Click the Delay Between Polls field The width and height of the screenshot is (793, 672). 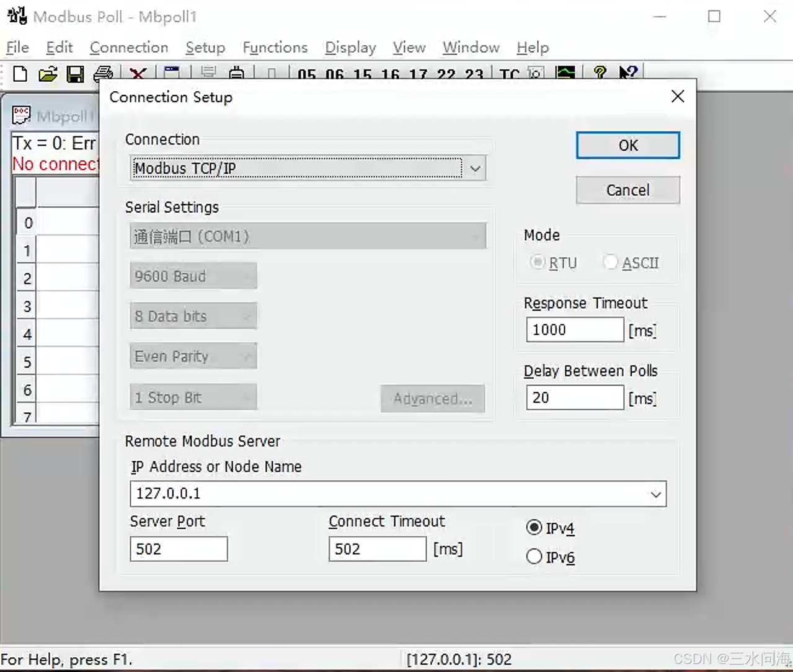pyautogui.click(x=575, y=397)
